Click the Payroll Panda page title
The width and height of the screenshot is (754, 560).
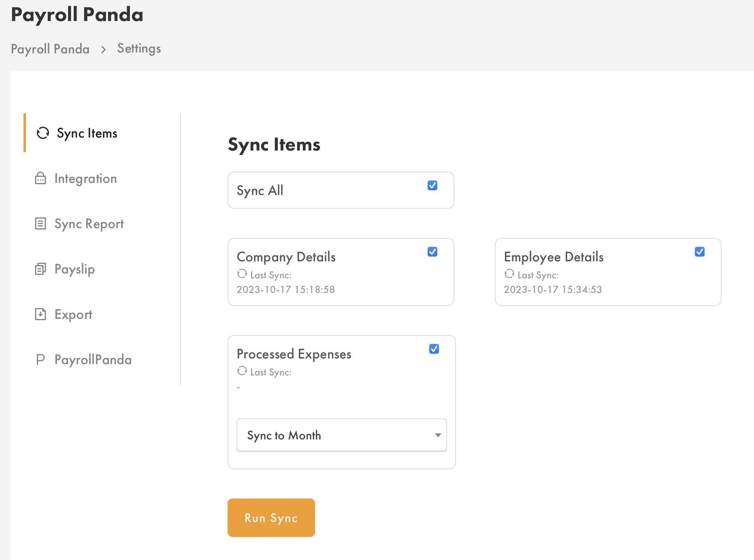coord(77,15)
